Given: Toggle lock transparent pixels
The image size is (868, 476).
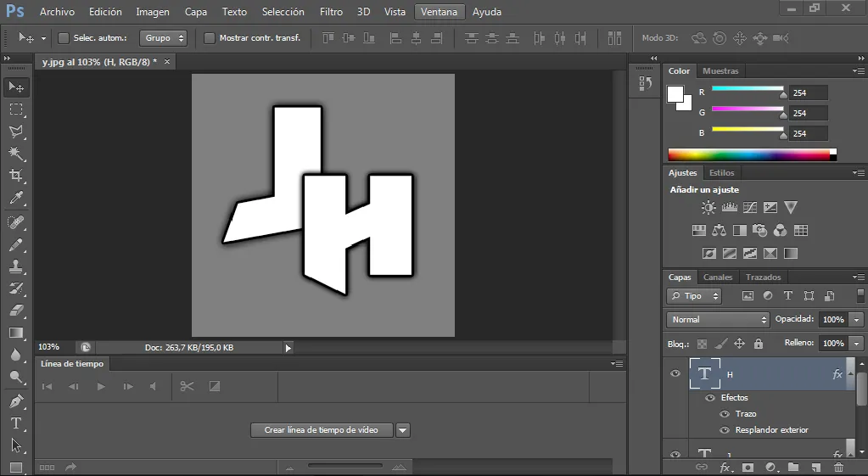Looking at the screenshot, I should click(x=702, y=344).
